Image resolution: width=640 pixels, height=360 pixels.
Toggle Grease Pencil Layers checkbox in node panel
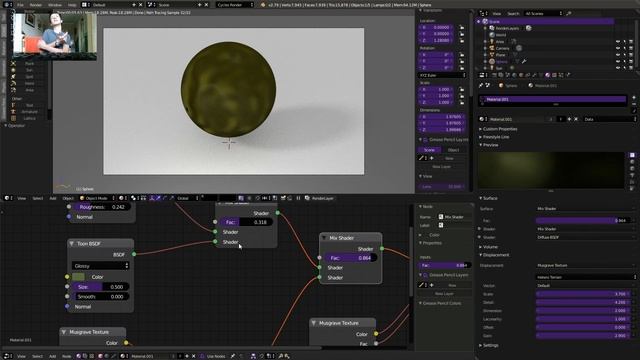coord(425,275)
